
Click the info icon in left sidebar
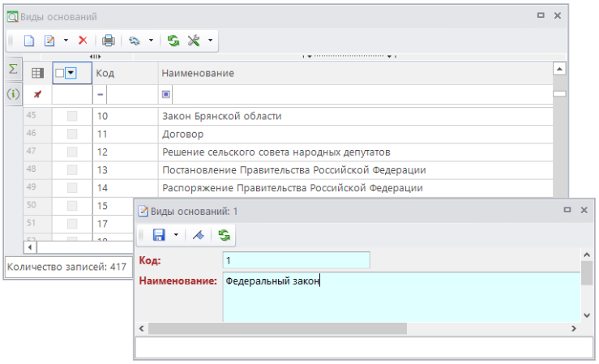click(13, 94)
